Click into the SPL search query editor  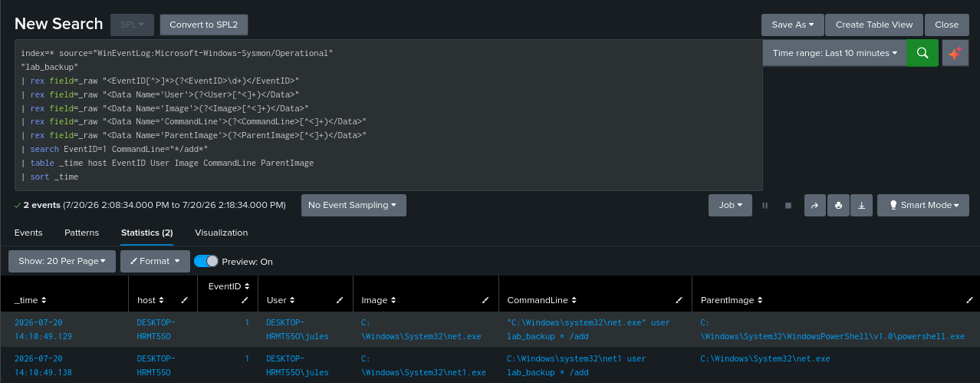389,115
